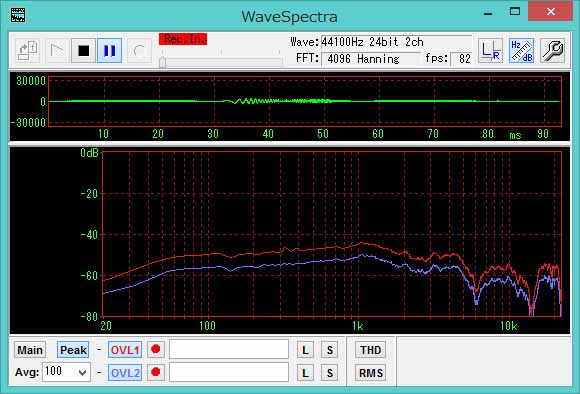The height and width of the screenshot is (394, 580).
Task: Toggle the Peak hold button
Action: click(73, 350)
